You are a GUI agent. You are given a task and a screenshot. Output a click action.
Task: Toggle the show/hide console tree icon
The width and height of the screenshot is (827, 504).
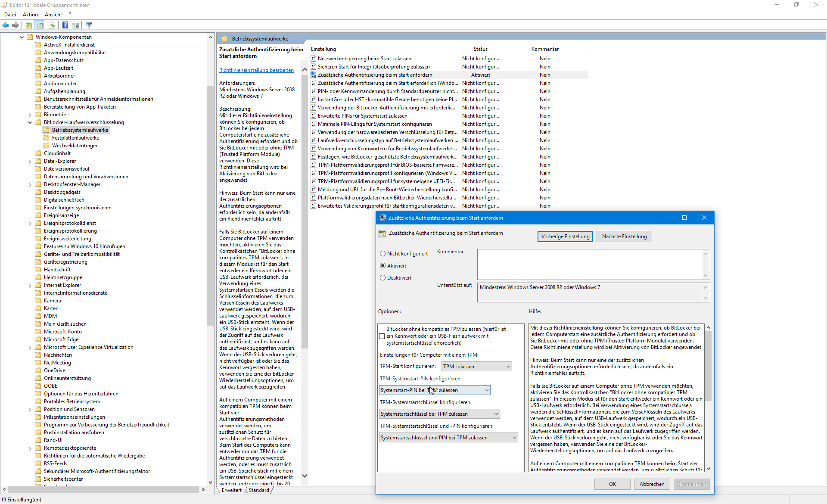39,25
